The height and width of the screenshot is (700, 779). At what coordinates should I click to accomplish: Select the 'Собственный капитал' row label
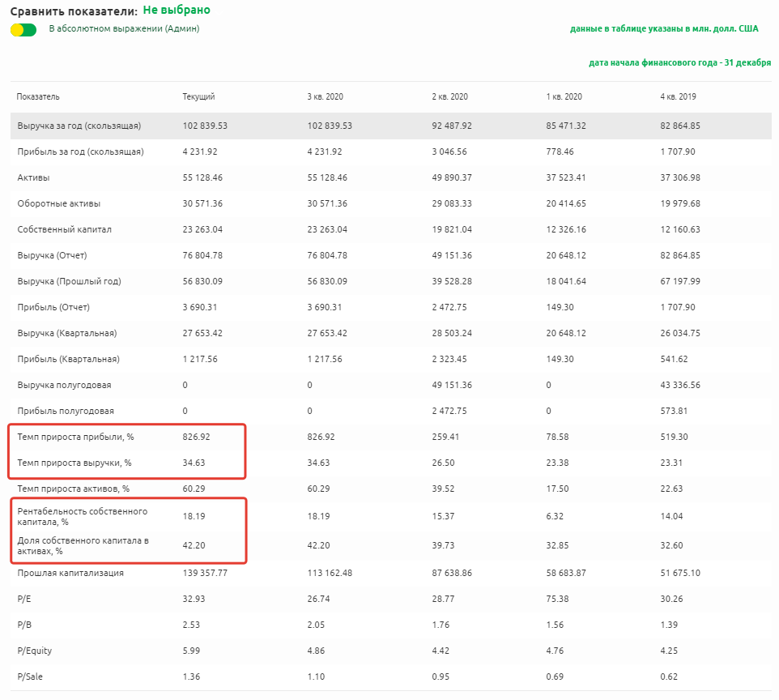click(x=64, y=229)
